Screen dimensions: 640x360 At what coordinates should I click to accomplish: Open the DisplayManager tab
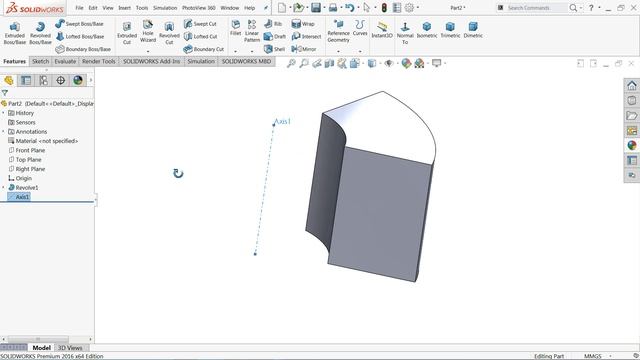(78, 80)
